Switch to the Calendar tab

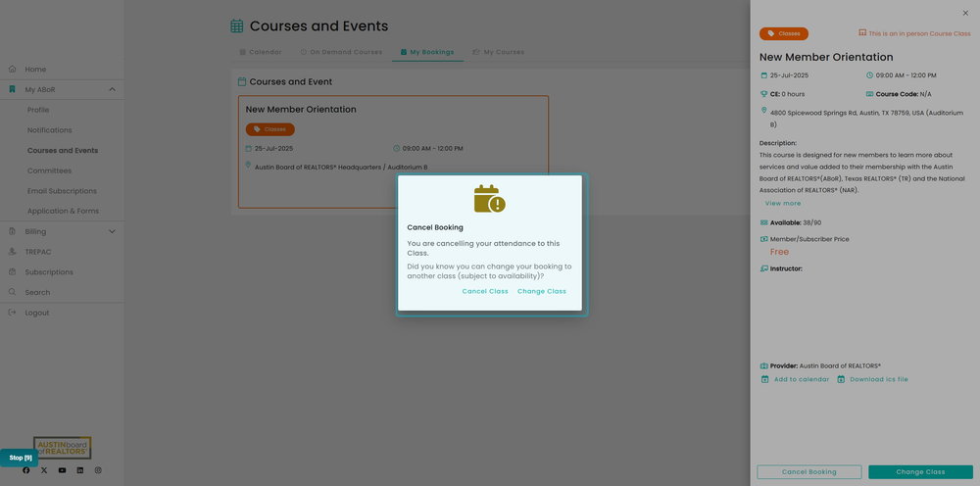pyautogui.click(x=261, y=52)
